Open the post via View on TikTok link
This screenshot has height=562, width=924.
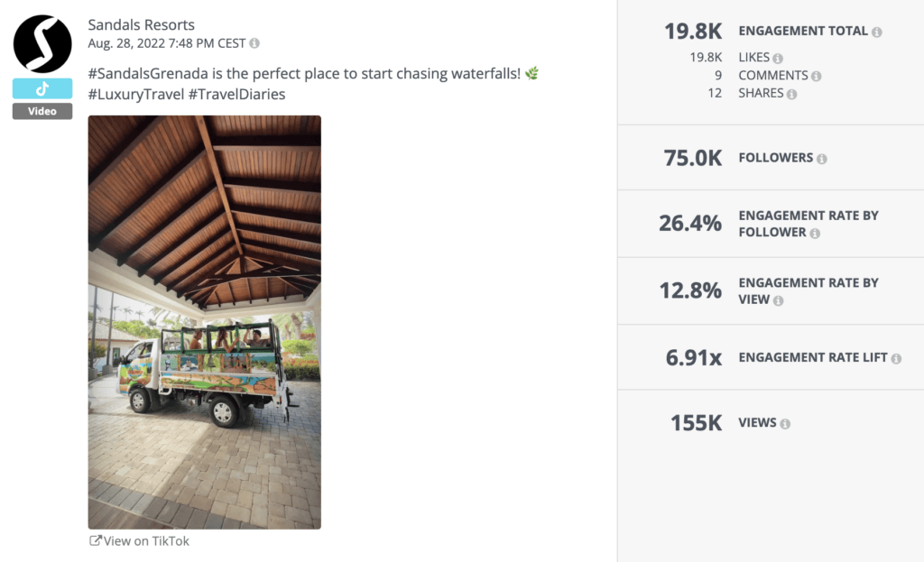(x=146, y=540)
